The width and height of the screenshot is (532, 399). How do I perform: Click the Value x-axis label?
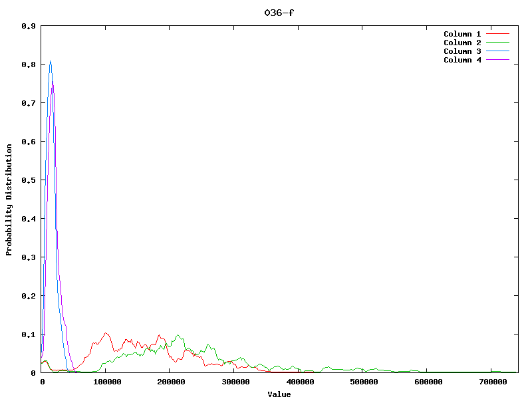(279, 394)
